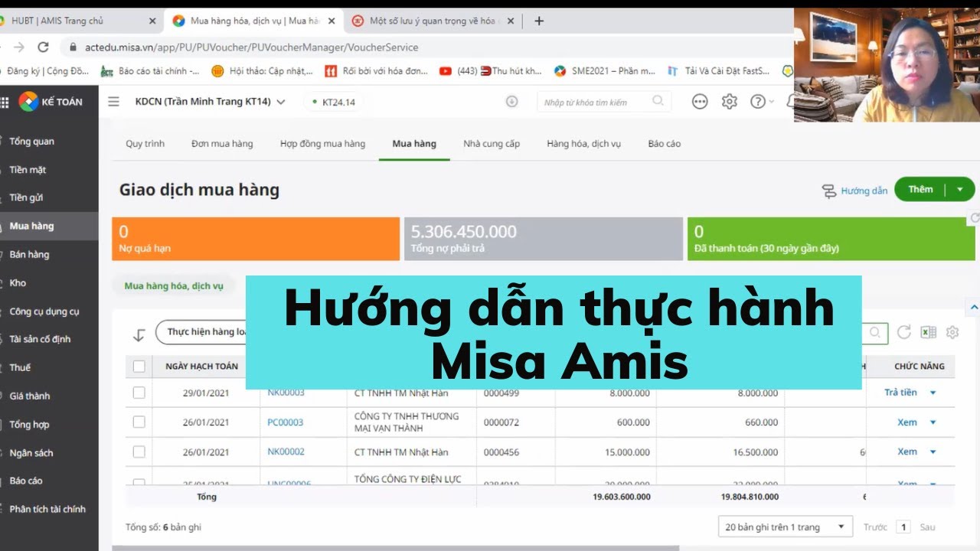Open the chat bubble icon in header

[700, 101]
